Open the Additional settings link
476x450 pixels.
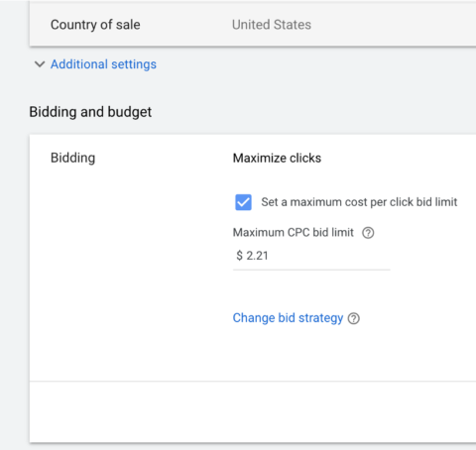point(103,64)
